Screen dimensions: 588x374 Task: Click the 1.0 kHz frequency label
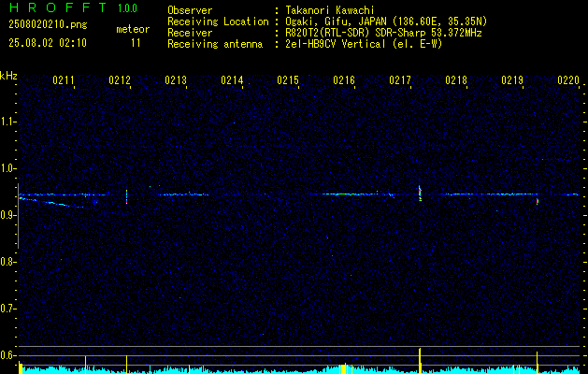pos(7,168)
